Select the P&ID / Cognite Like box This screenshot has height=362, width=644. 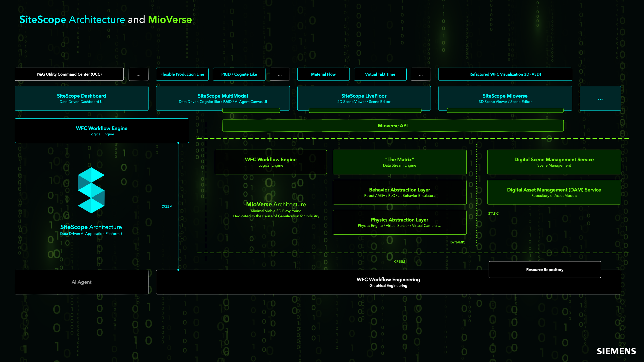point(239,74)
